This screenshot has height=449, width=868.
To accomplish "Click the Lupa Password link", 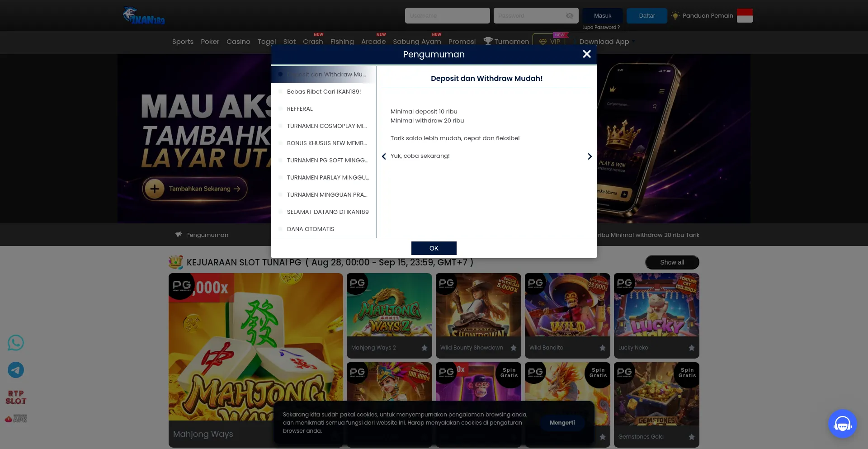I will coord(601,28).
